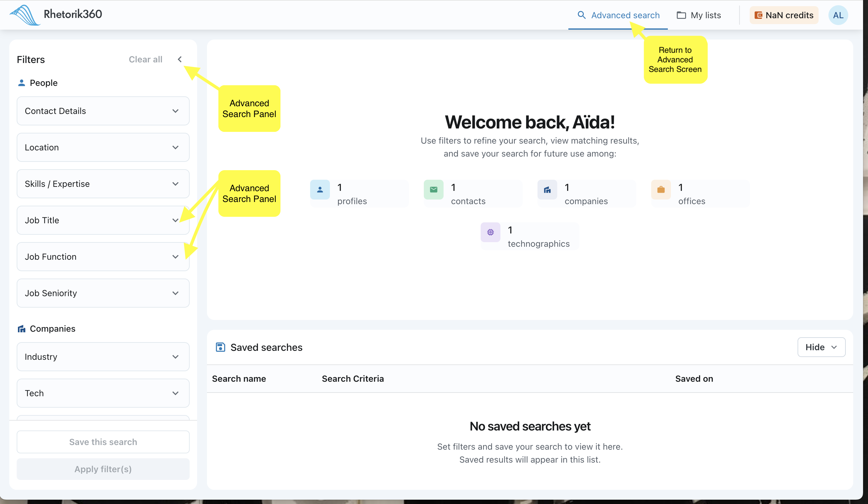Click the Advanced search magnifier icon
The image size is (868, 504).
point(581,15)
